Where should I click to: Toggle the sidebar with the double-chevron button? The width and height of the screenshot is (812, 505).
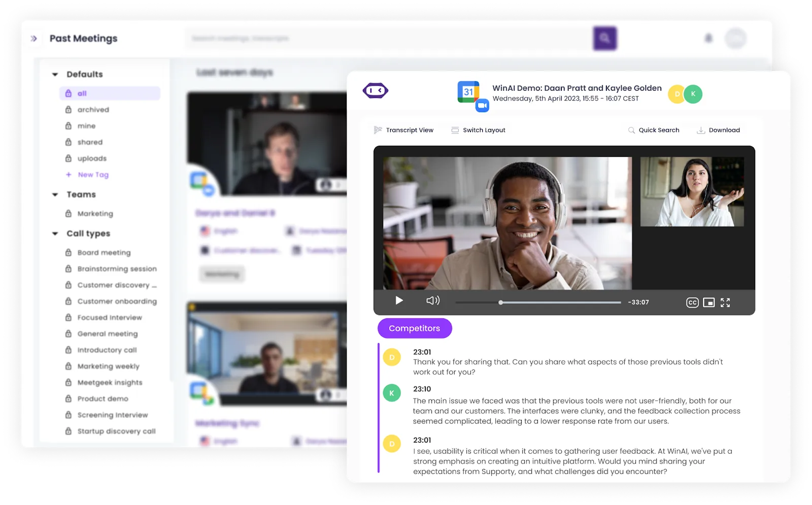click(33, 38)
